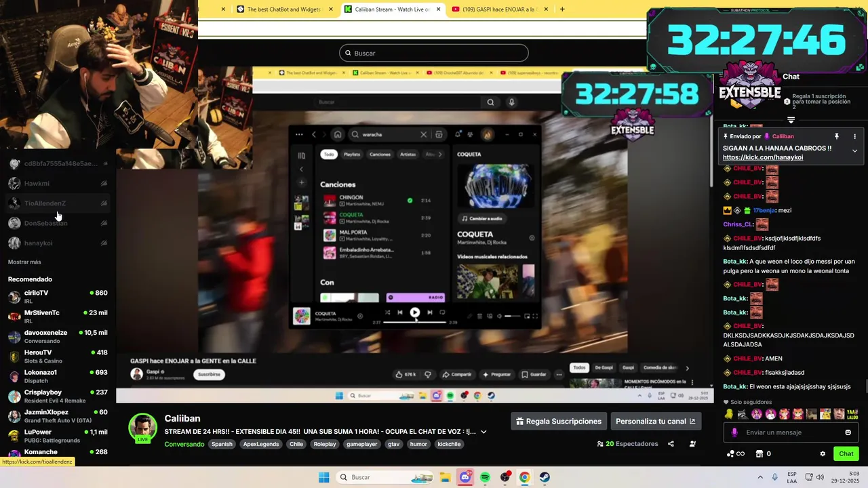Close The best ChatBot tab
Viewport: 868px width, 488px height.
pyautogui.click(x=331, y=9)
